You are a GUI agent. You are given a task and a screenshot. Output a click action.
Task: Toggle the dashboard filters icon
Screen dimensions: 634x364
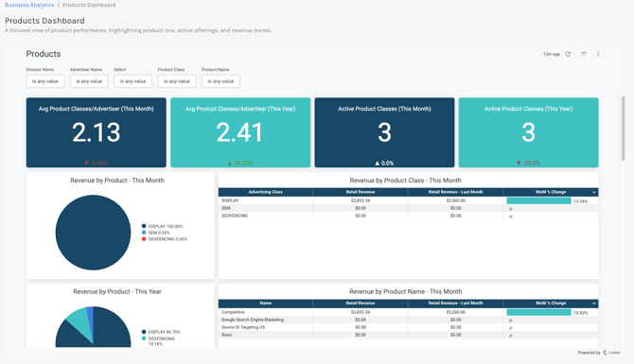[x=584, y=54]
